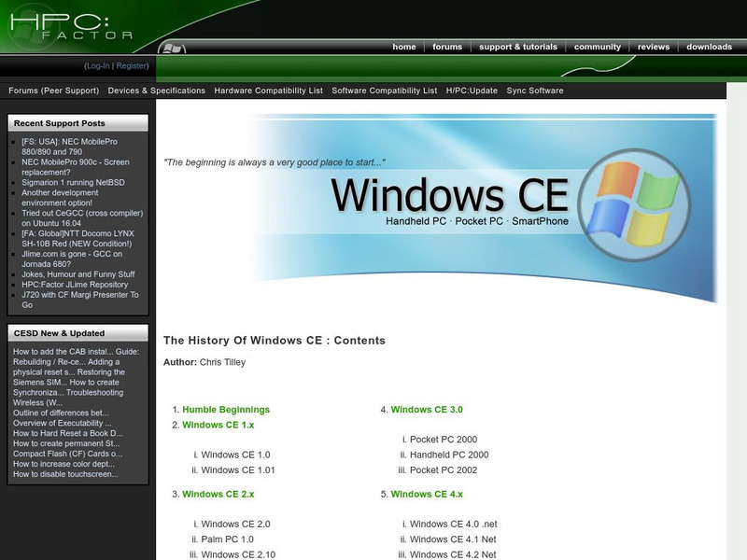Open the home menu item

(404, 47)
